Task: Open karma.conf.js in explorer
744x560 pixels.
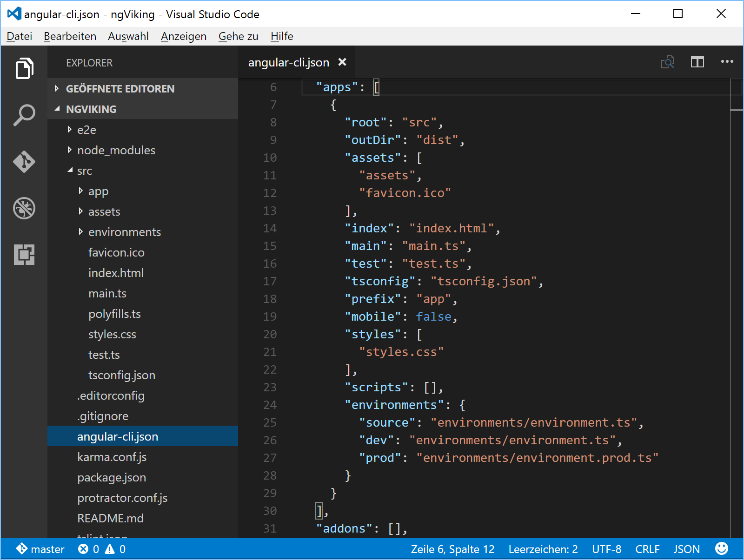Action: 143,457
